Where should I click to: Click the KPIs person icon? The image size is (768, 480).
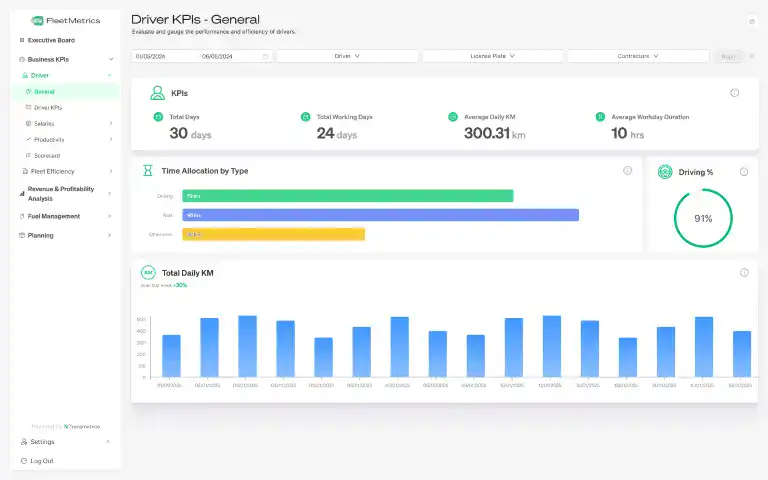157,93
